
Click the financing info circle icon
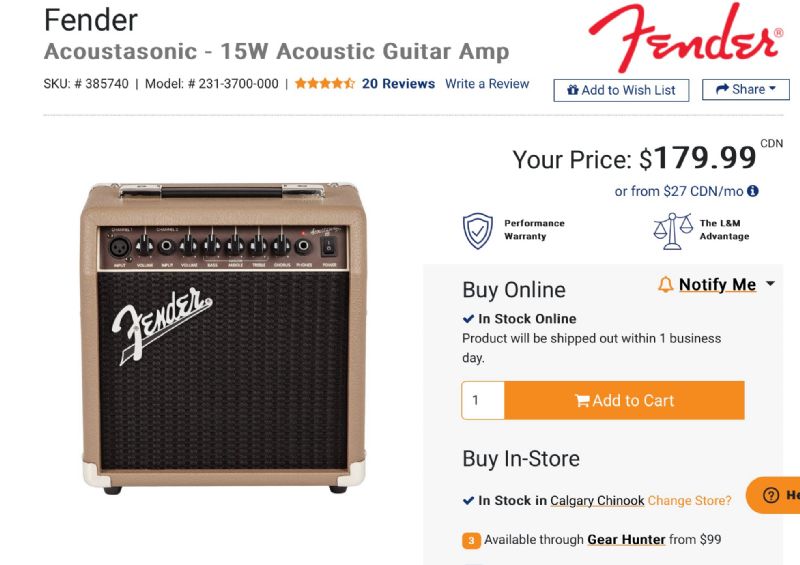(x=753, y=191)
